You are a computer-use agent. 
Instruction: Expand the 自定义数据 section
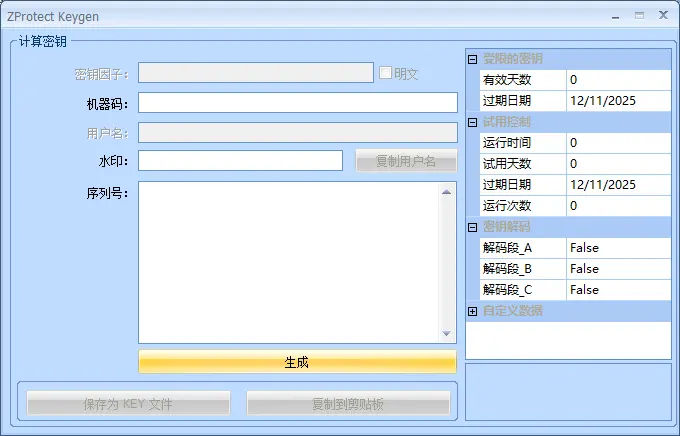tap(473, 311)
